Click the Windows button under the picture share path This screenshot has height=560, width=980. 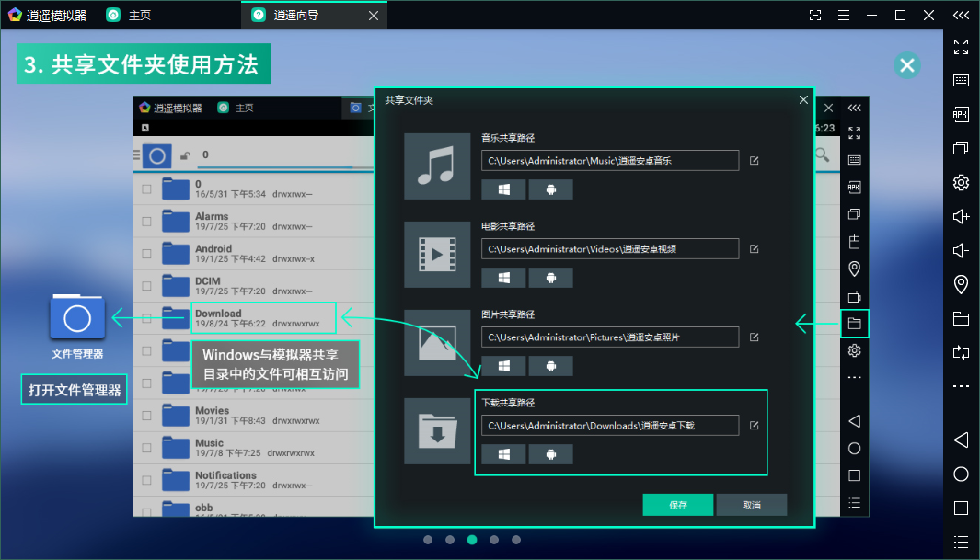coord(503,366)
